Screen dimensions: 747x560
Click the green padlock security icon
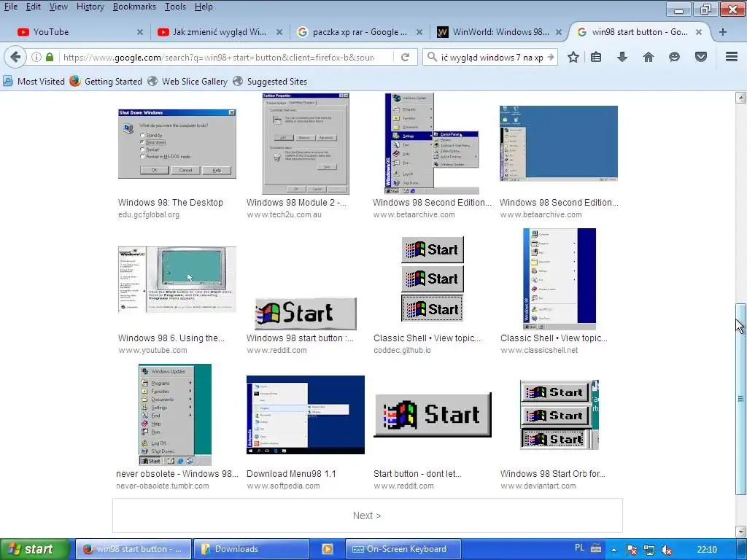50,57
